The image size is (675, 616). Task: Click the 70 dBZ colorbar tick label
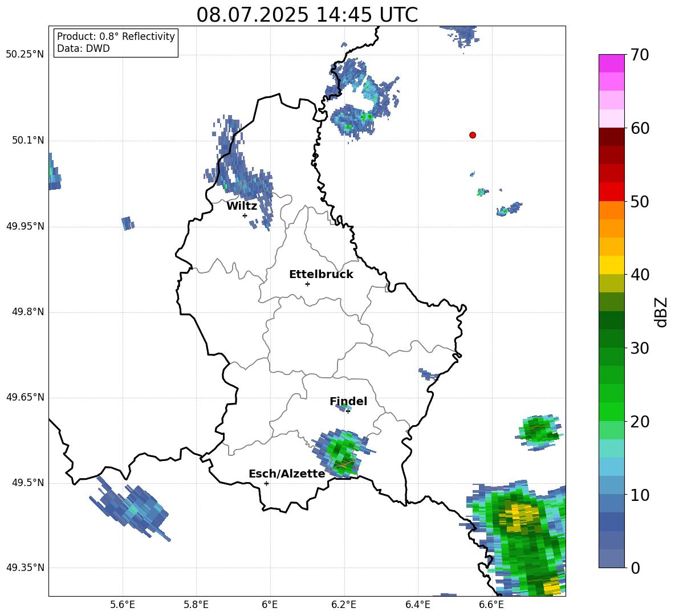(640, 55)
